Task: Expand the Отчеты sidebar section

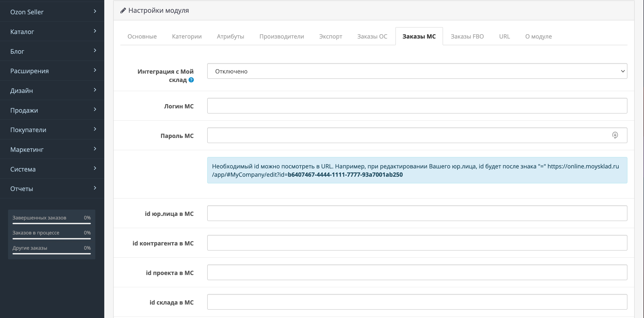Action: 52,188
